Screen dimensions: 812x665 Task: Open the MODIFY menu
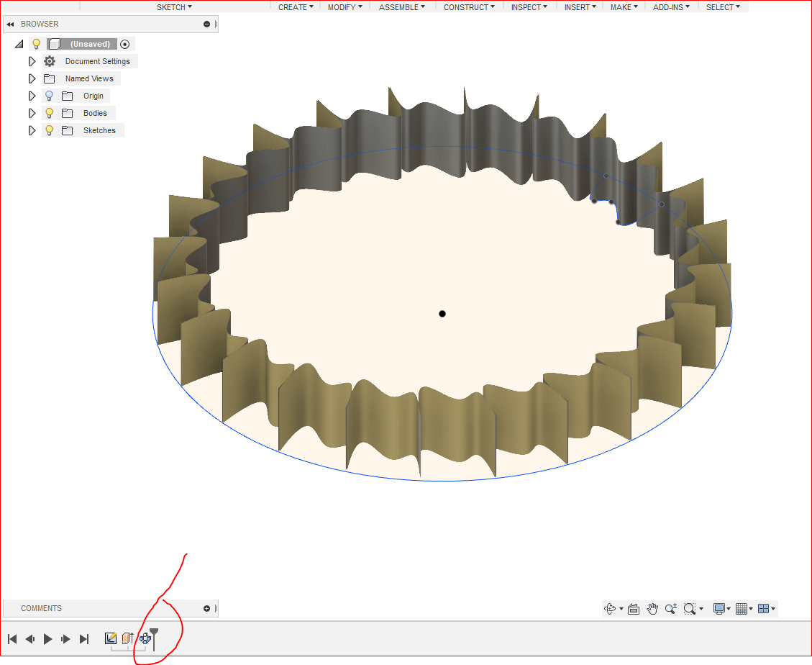[344, 7]
